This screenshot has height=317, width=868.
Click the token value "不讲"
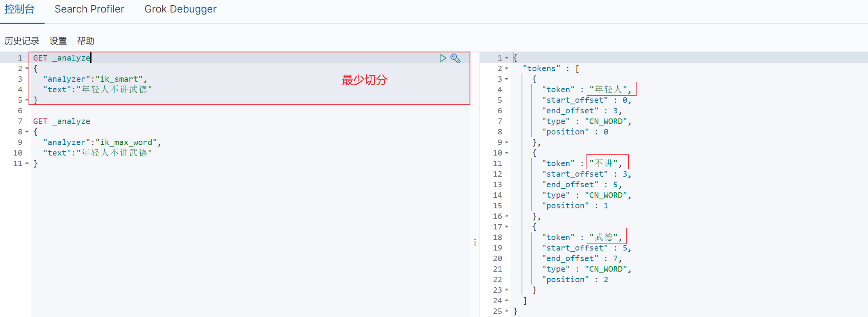pyautogui.click(x=604, y=163)
